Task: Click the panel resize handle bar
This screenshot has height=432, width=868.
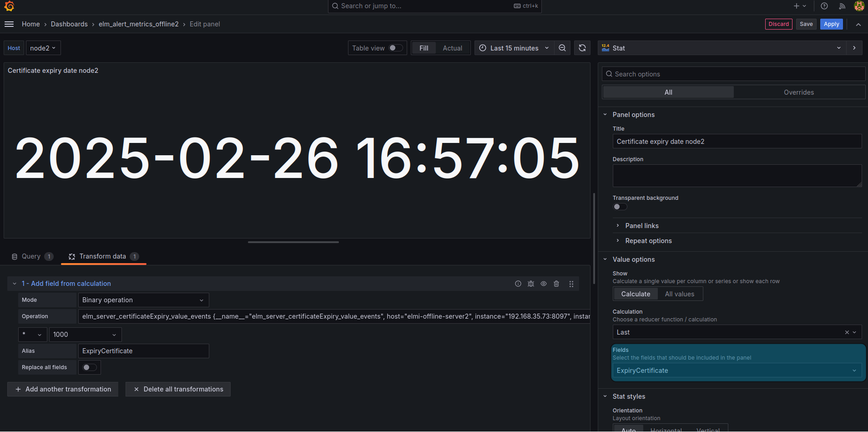Action: [x=293, y=242]
